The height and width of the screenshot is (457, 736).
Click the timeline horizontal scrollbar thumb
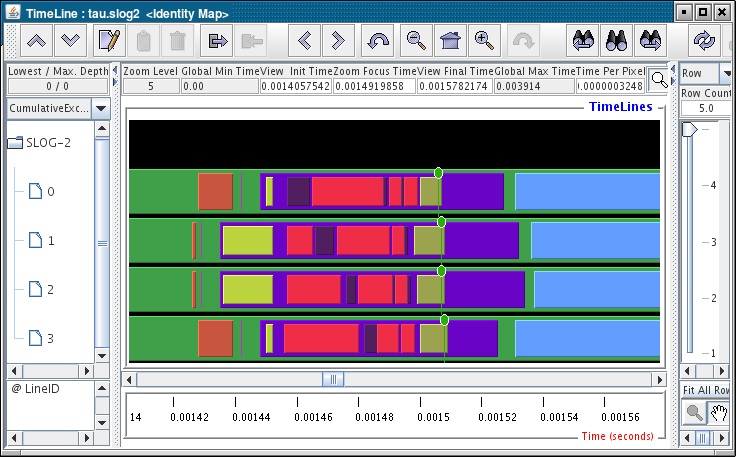[333, 379]
